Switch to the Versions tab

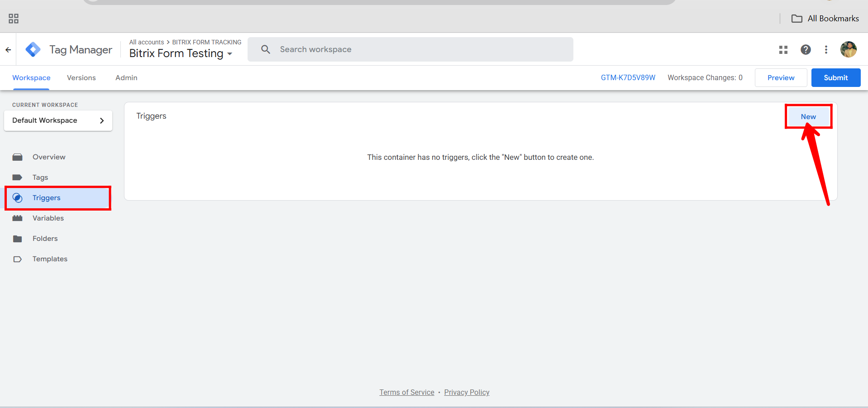tap(81, 78)
